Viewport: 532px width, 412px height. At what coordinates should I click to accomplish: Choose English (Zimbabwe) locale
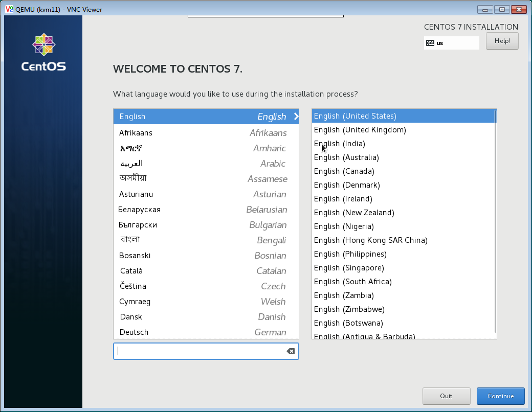[403, 309]
